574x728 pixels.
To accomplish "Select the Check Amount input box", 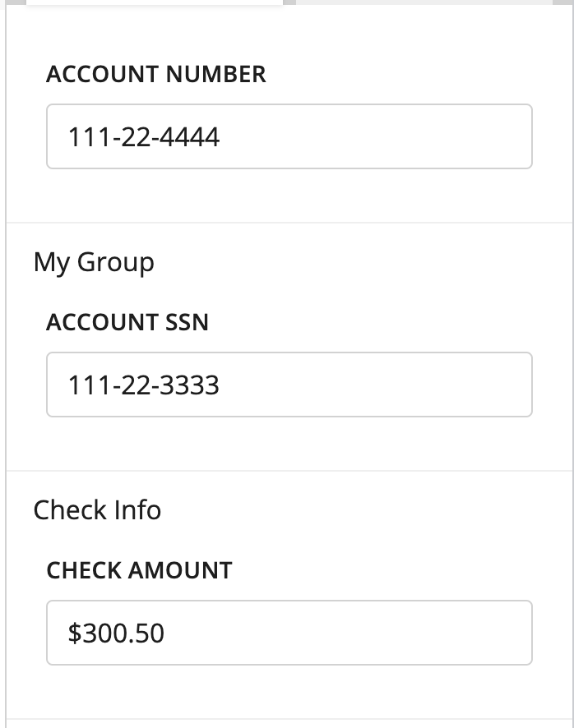I will tap(289, 633).
